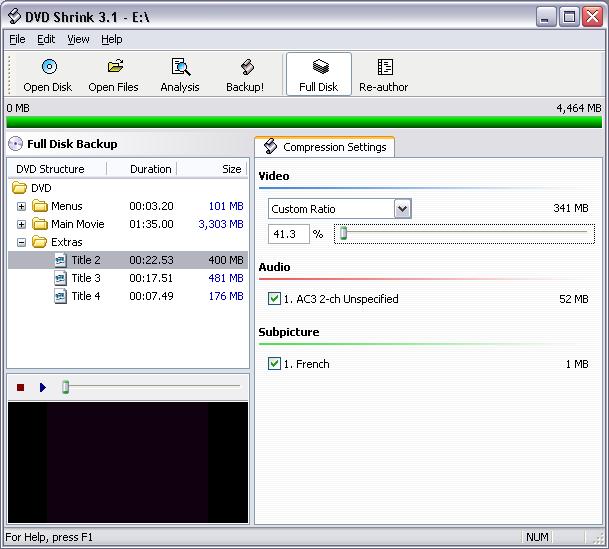Click the Title 3 film icon

(60, 278)
